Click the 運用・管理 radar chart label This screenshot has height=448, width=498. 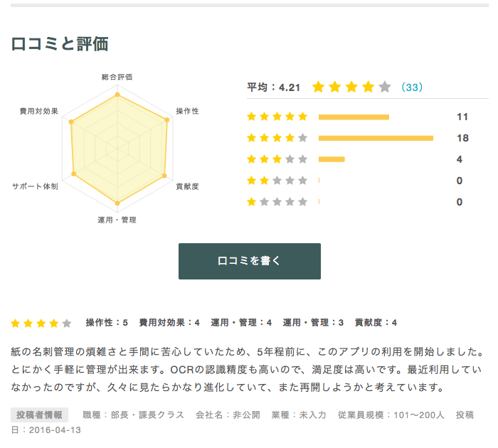tap(117, 220)
